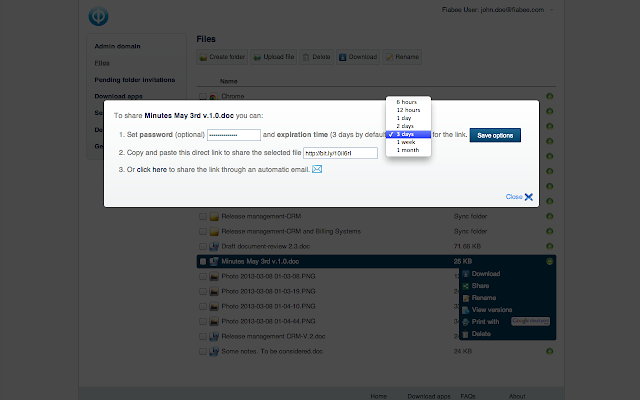Click the Photo 2013-03-08 01-03-08.PNG image icon
The width and height of the screenshot is (640, 400).
click(214, 276)
